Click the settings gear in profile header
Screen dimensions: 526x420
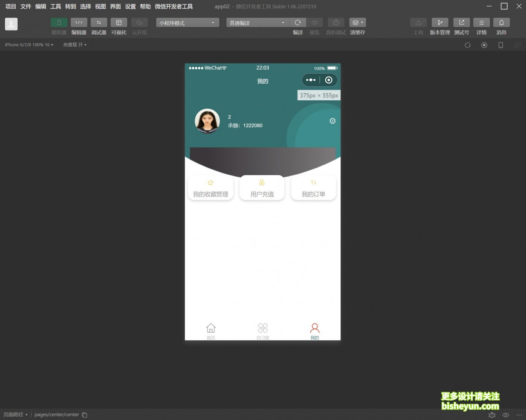(x=333, y=121)
